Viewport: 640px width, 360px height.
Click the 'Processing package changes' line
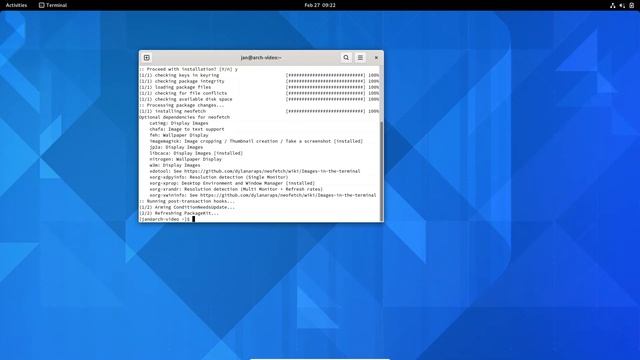point(182,105)
